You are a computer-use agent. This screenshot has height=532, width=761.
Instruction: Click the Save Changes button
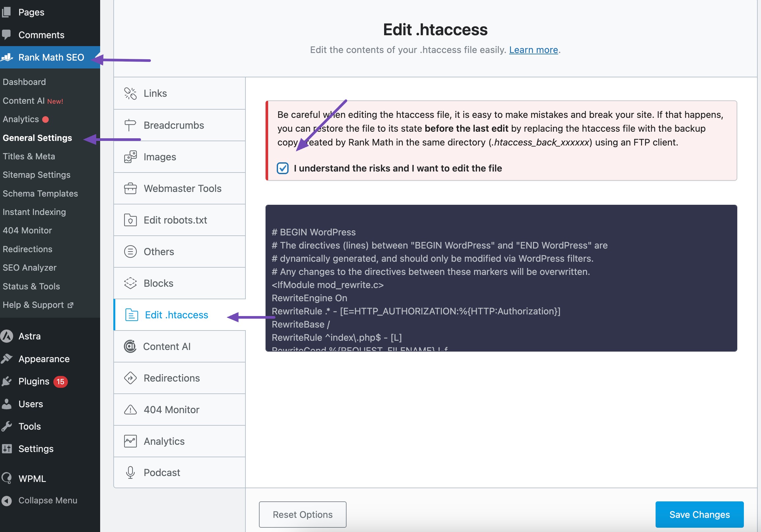(699, 515)
